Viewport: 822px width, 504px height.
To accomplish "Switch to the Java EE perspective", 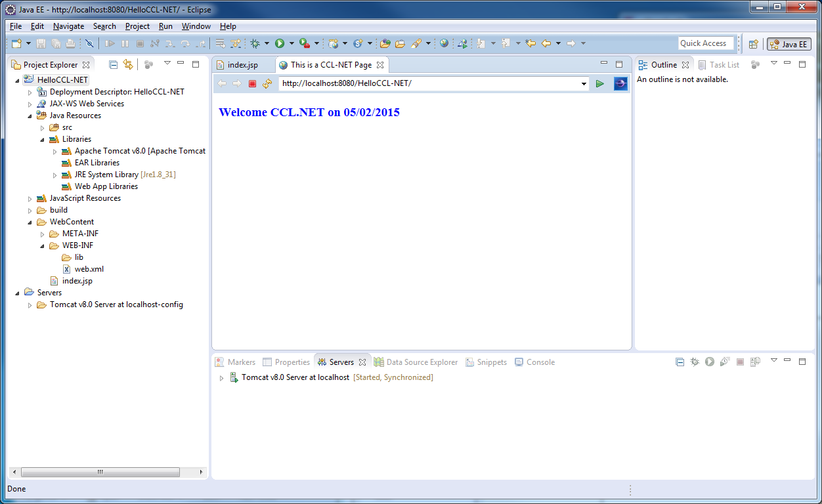I will pyautogui.click(x=789, y=44).
